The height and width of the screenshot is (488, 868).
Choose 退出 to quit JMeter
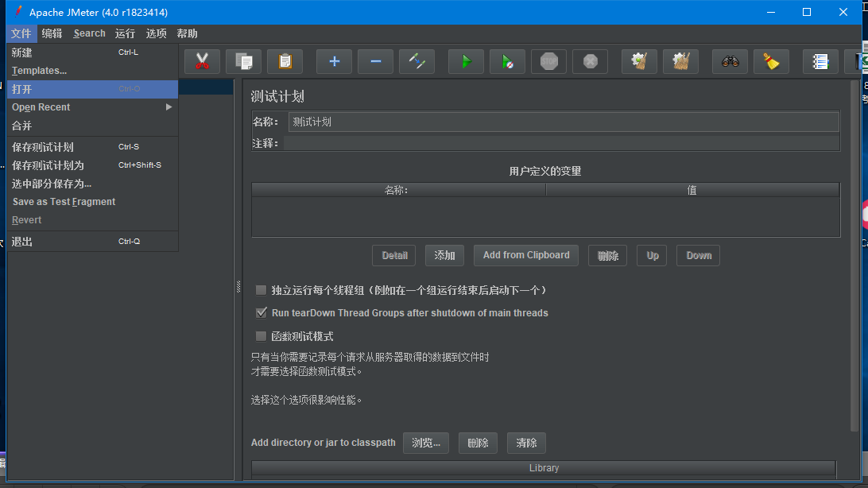[92, 242]
